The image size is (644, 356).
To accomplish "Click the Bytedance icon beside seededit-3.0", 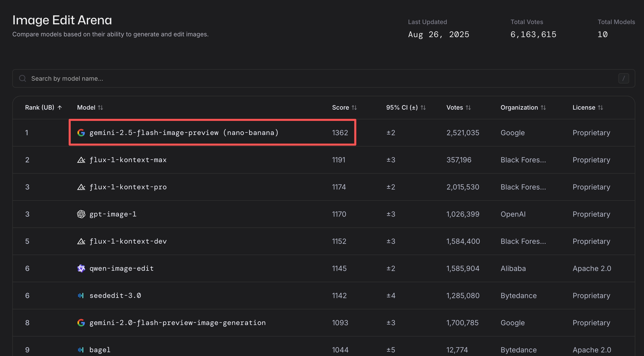I will [x=81, y=296].
